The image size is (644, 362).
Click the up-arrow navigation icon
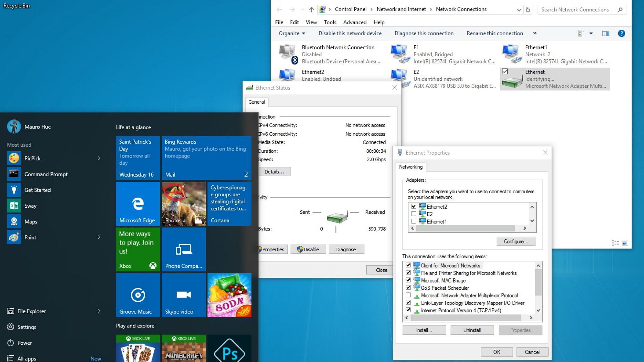point(311,10)
